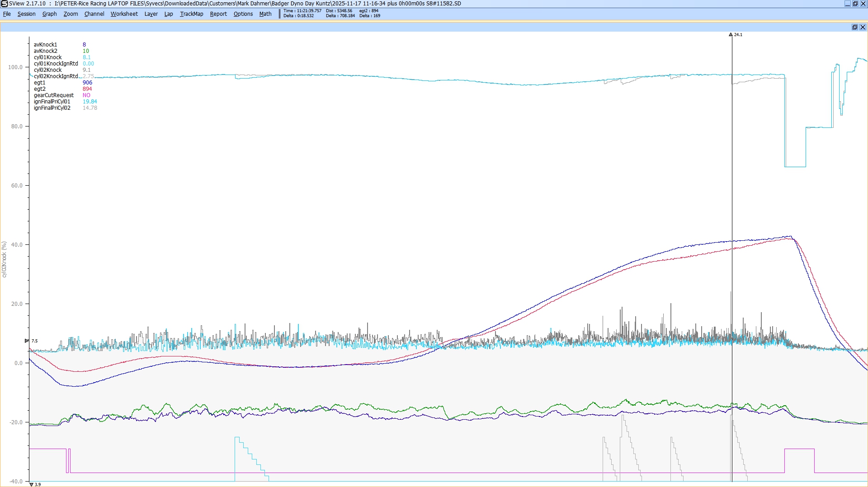The height and width of the screenshot is (487, 868).
Task: Restore down the main SView window
Action: (x=855, y=4)
